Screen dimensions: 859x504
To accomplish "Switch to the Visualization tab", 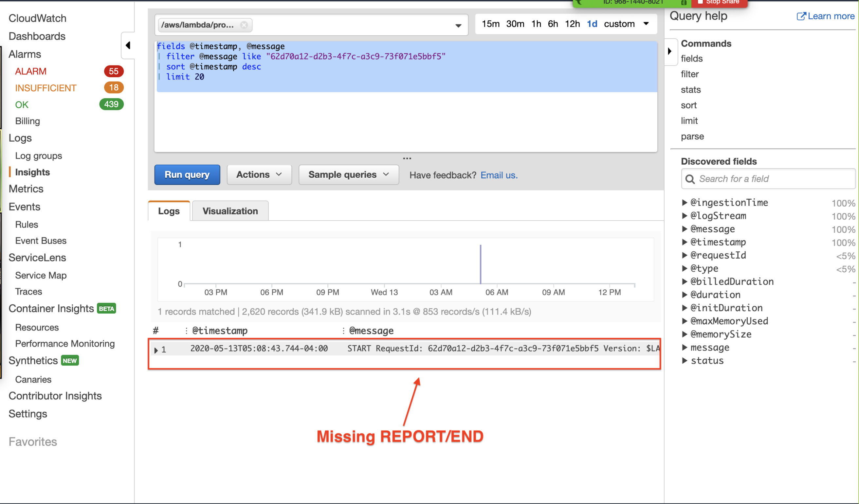I will click(230, 210).
